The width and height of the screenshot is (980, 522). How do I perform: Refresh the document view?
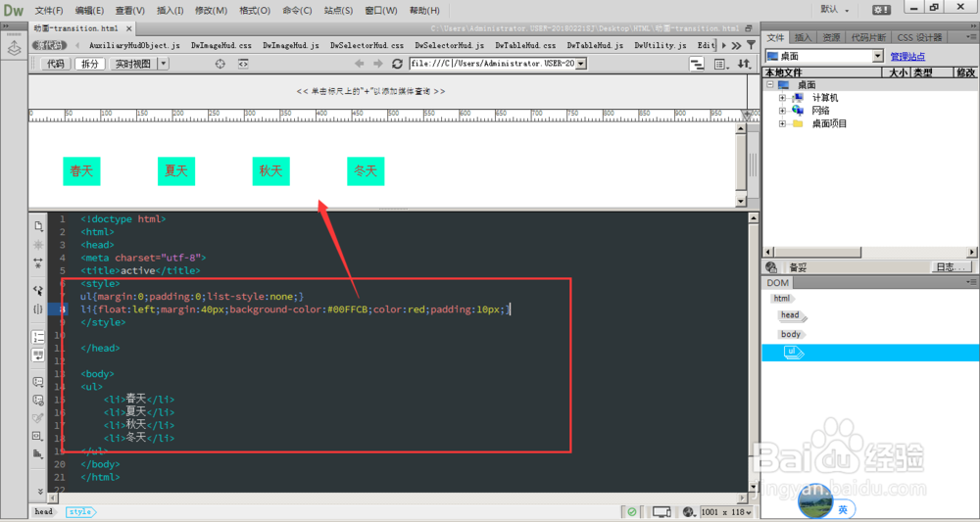click(x=397, y=64)
